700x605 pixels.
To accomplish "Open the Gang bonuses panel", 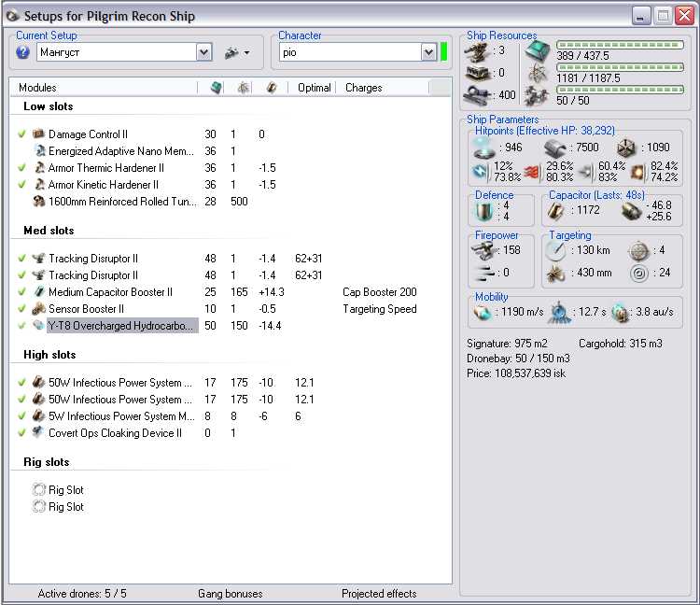I will [x=231, y=594].
